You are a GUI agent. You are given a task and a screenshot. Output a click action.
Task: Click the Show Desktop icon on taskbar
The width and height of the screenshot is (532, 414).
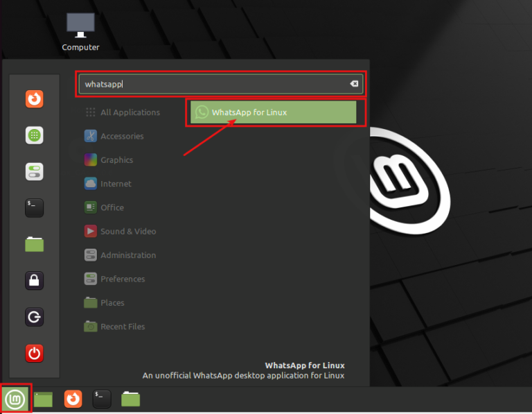click(43, 399)
